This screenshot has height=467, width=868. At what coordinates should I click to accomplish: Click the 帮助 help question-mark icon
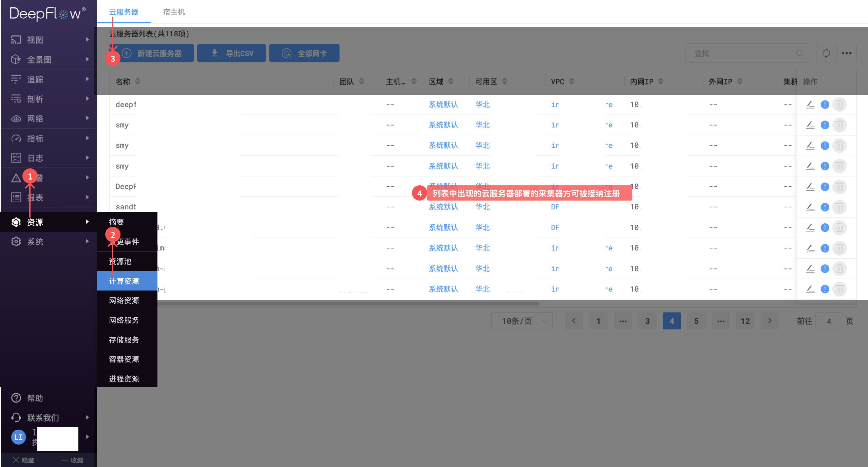[16, 398]
